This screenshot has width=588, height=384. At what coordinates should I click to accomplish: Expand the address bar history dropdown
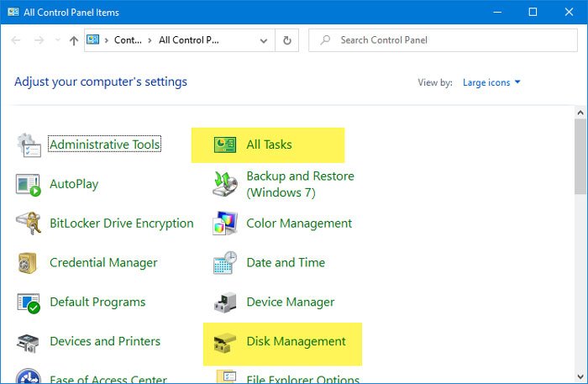[264, 40]
